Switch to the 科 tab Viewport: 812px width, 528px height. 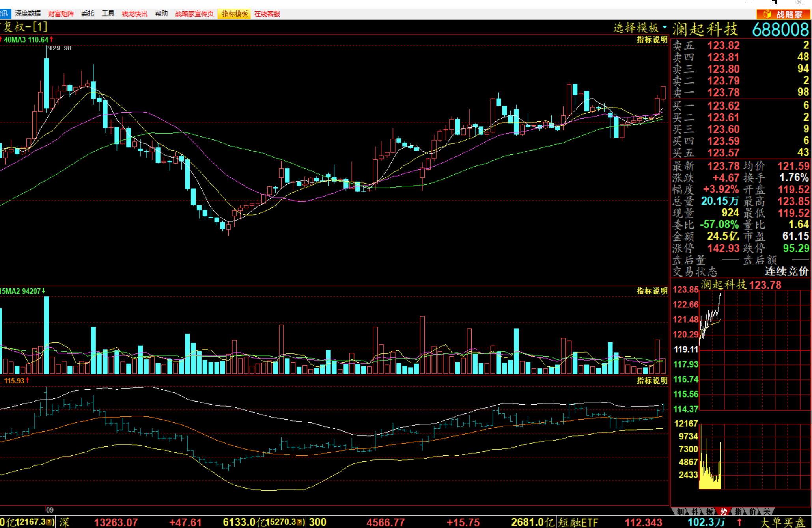coord(694,511)
